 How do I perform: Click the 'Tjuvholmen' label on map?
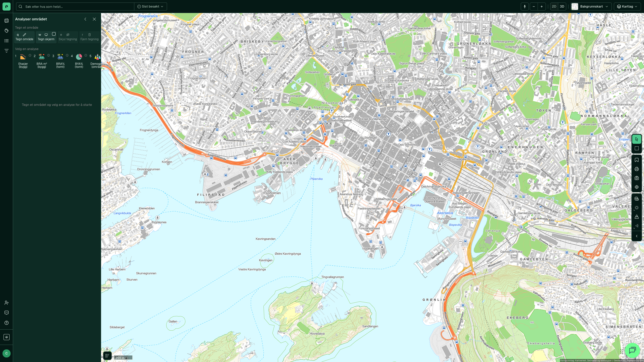click(272, 193)
